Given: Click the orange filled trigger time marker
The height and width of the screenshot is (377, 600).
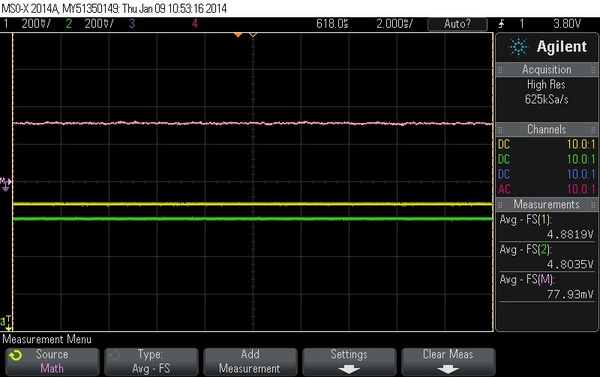Looking at the screenshot, I should [x=238, y=35].
